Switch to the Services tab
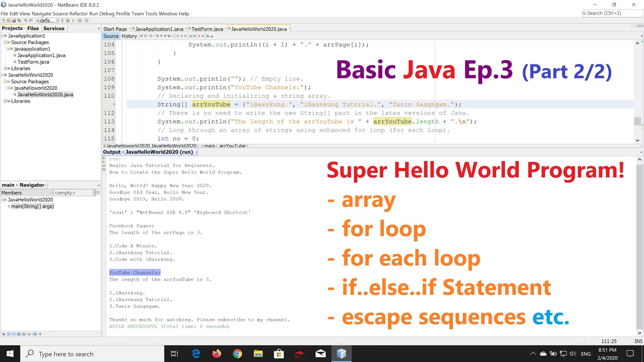This screenshot has width=644, height=362. 54,28
